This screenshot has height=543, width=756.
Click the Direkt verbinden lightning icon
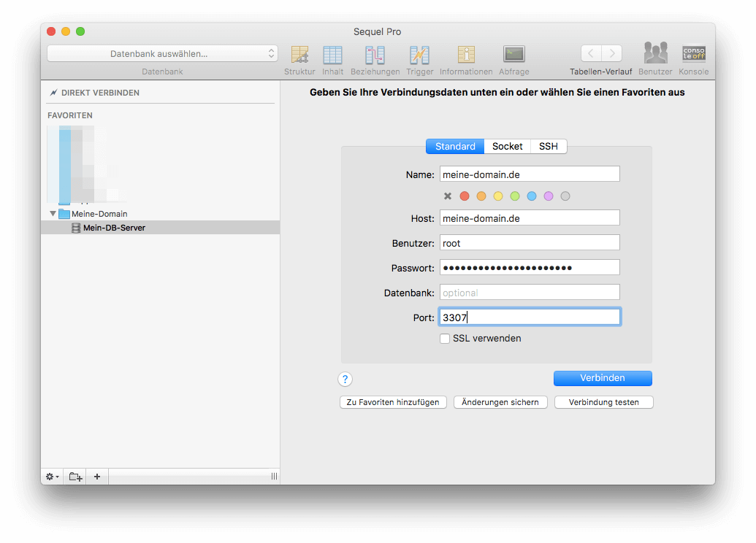click(x=53, y=93)
